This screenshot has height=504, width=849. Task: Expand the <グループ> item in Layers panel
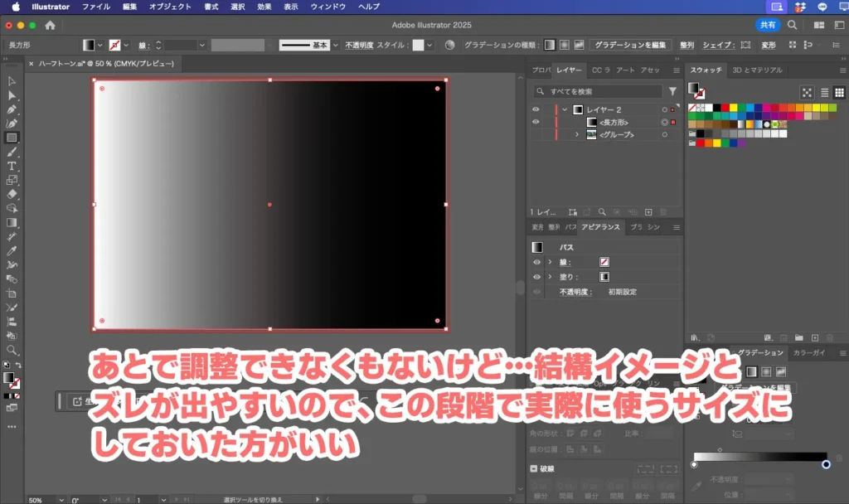(x=576, y=135)
